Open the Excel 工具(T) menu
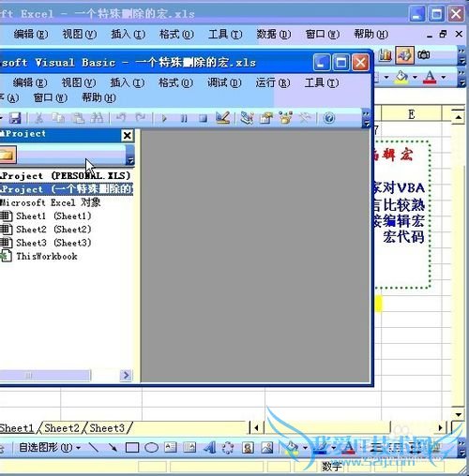Viewport: 469px width, 476px height. (x=225, y=34)
